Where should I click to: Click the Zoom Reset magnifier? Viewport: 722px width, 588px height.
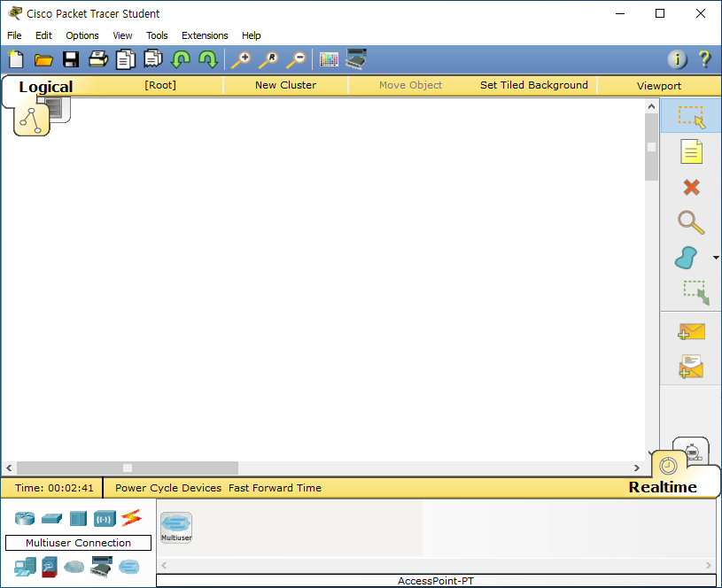click(268, 60)
